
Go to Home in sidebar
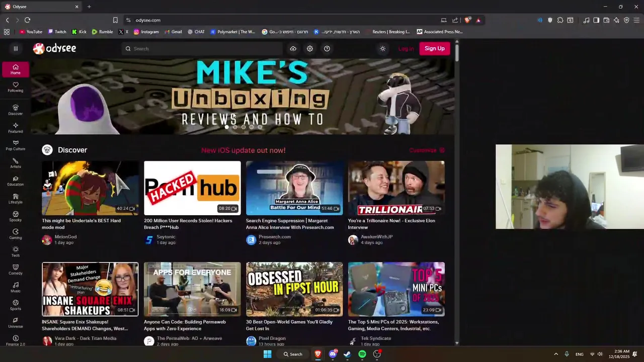point(16,69)
